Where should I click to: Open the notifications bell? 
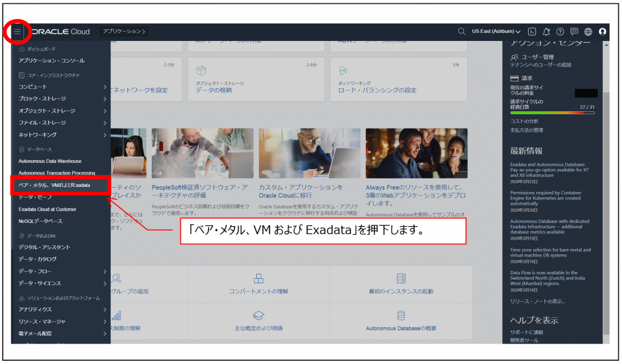tap(546, 32)
